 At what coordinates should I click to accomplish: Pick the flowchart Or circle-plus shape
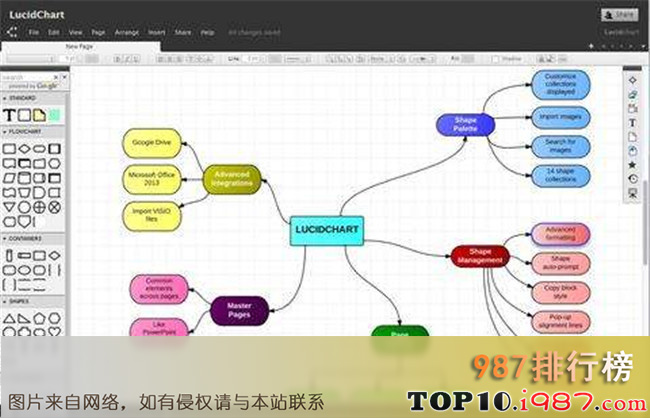click(39, 207)
